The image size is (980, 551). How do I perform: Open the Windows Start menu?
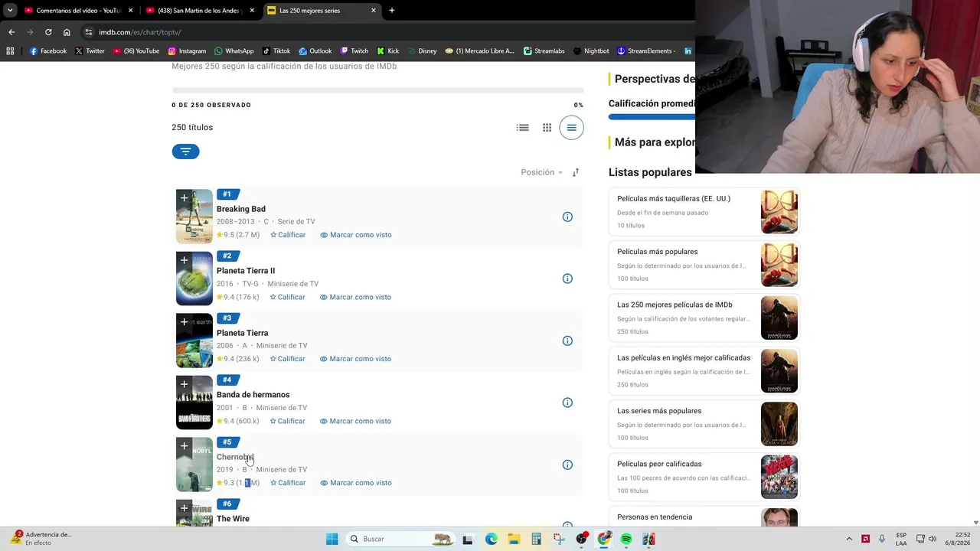pos(332,539)
